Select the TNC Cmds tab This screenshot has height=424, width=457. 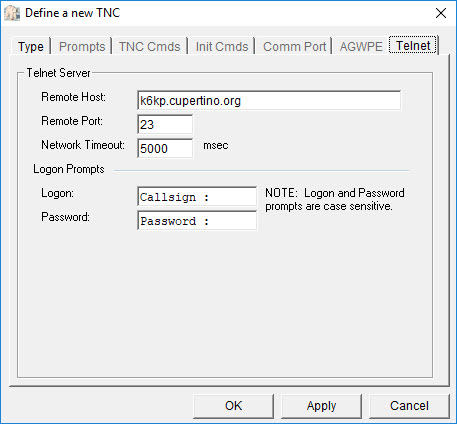click(149, 47)
